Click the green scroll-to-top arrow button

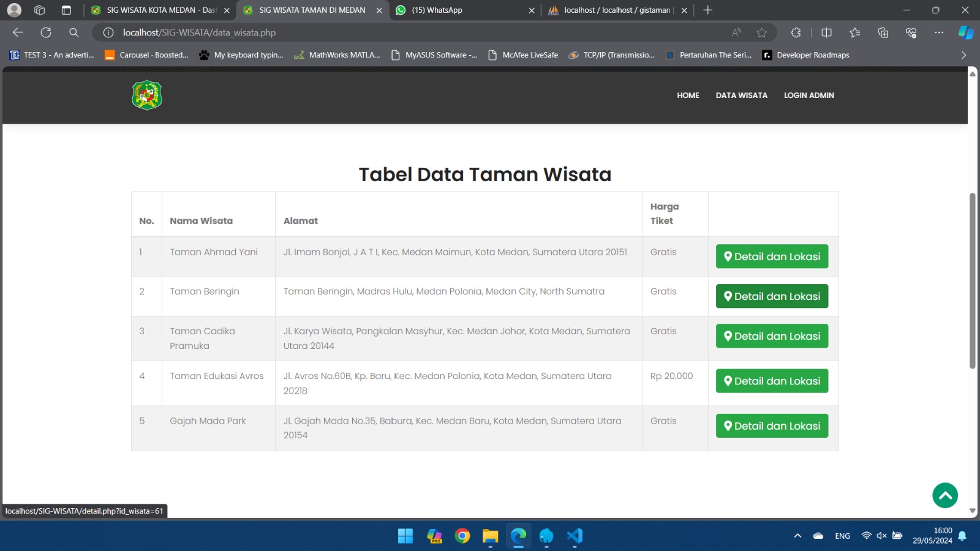[x=944, y=495]
